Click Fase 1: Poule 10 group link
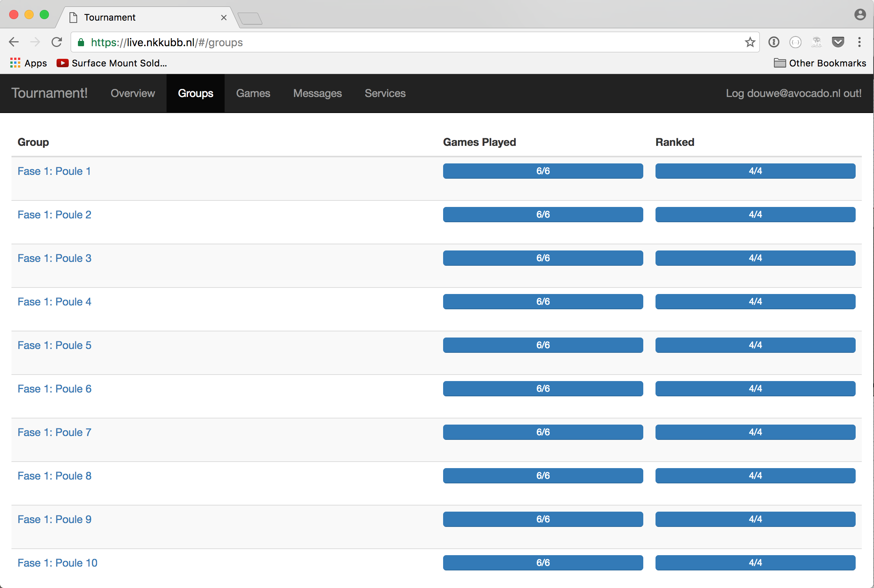This screenshot has height=588, width=874. coord(58,562)
